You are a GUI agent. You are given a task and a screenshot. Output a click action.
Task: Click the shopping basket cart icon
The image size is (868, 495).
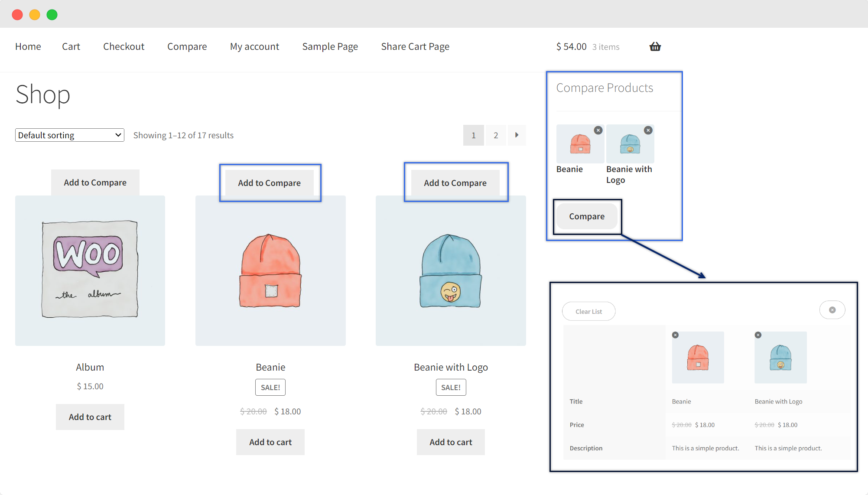pos(655,47)
